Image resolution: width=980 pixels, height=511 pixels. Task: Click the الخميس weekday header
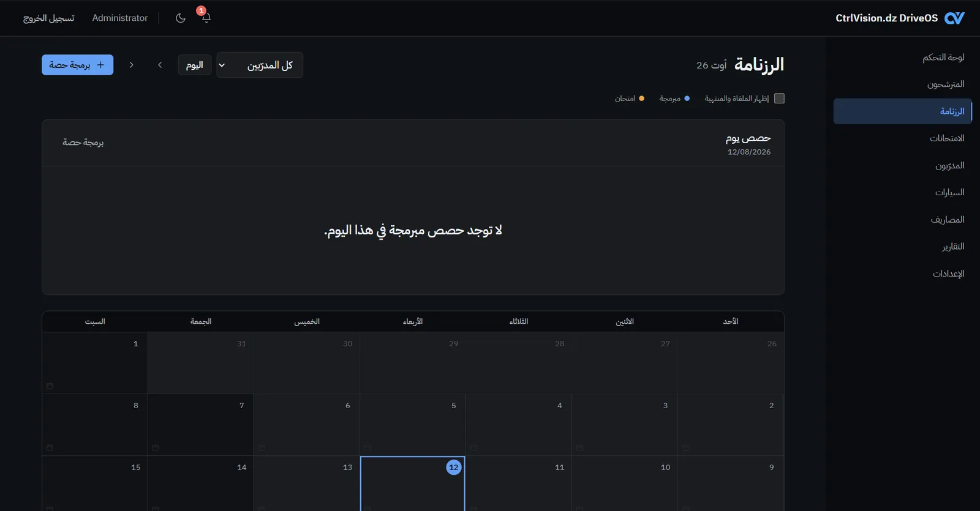pyautogui.click(x=307, y=321)
